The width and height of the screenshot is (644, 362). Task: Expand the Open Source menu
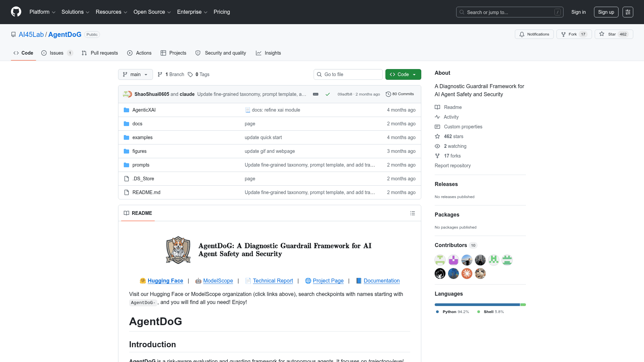point(152,12)
